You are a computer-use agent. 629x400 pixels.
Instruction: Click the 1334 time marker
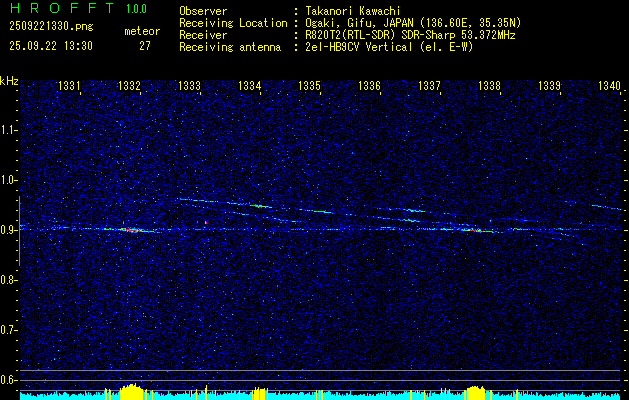click(250, 85)
